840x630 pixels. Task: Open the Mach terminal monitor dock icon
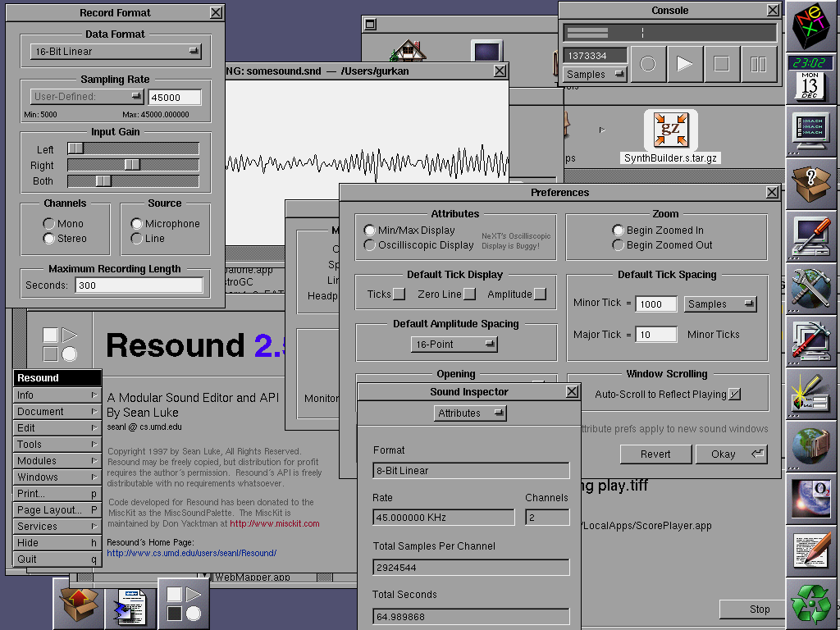(x=810, y=130)
